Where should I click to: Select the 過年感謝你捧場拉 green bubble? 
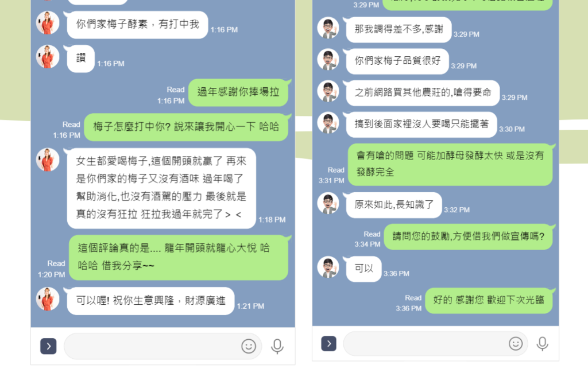238,92
